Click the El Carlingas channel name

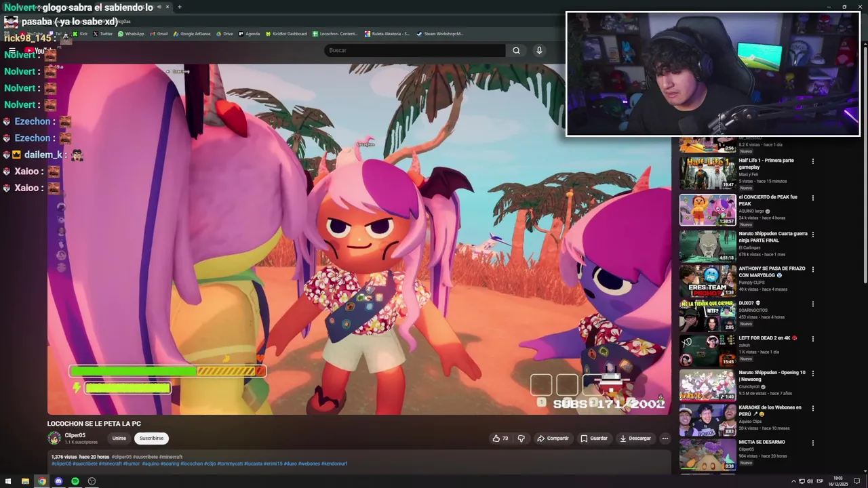[x=749, y=247]
